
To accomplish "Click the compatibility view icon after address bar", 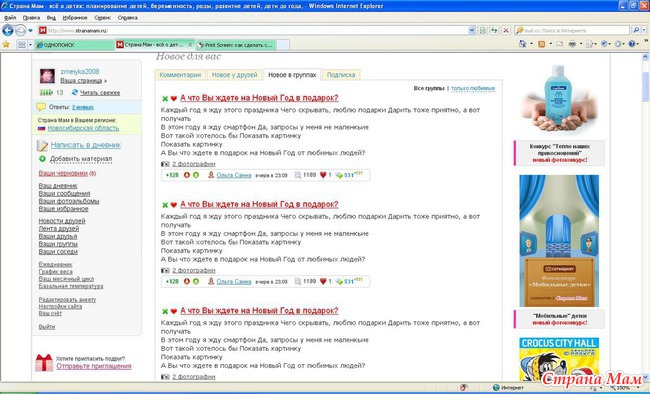I will click(x=483, y=30).
